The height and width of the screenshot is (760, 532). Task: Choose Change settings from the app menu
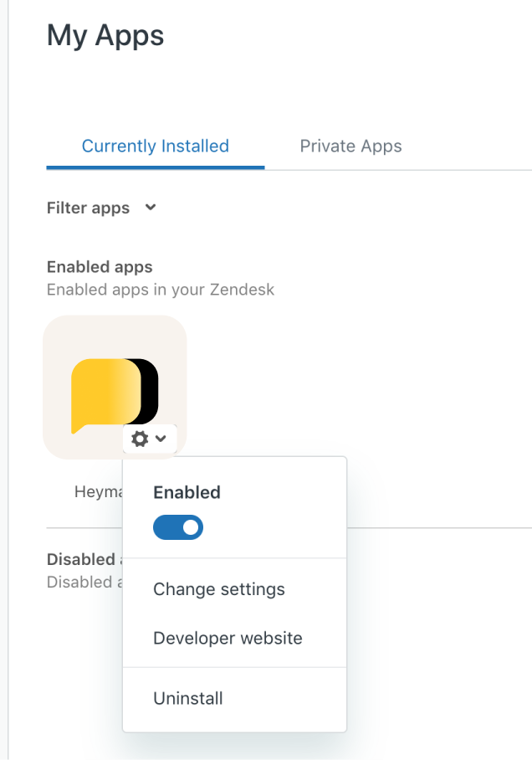click(219, 589)
